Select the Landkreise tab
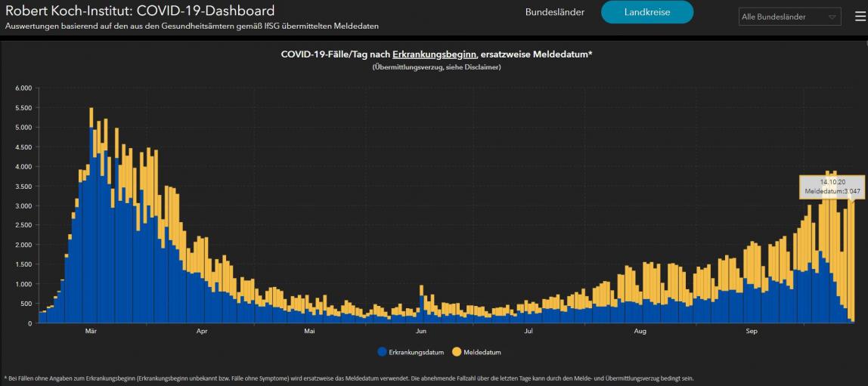The image size is (868, 386). [x=646, y=12]
